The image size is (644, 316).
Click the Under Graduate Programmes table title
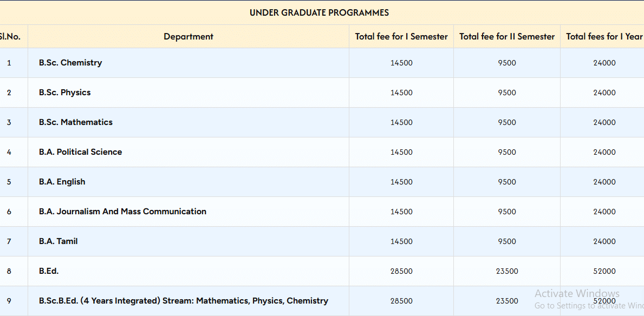click(x=319, y=12)
